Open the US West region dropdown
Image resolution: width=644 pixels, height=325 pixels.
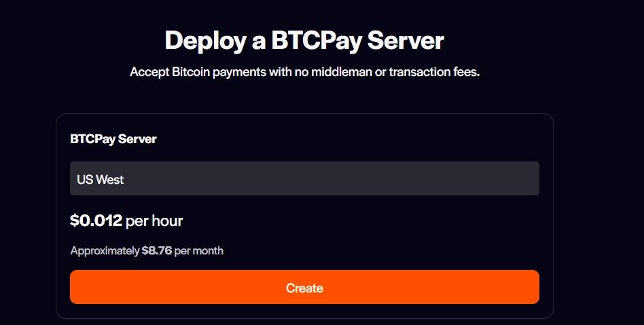coord(304,179)
